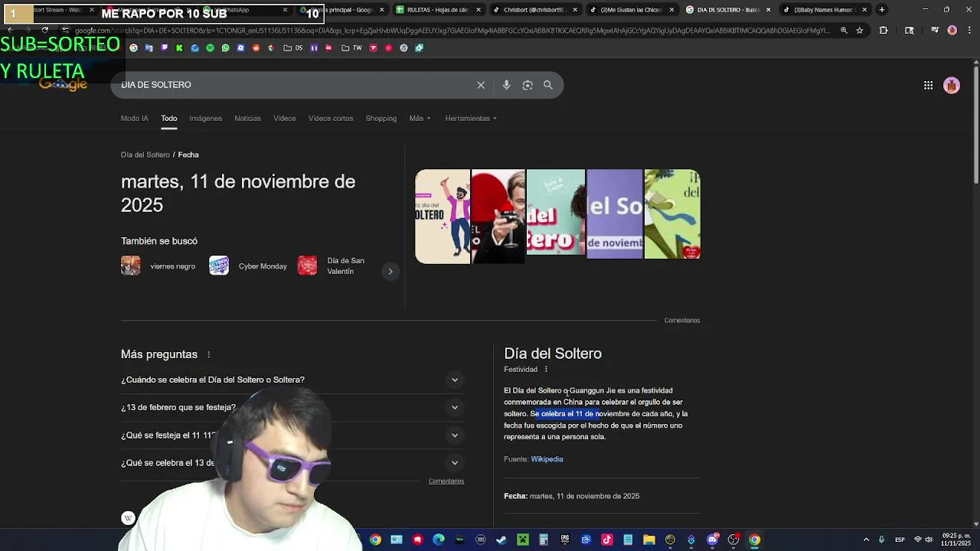
Task: Launch Minecraft from the taskbar
Action: [x=523, y=540]
